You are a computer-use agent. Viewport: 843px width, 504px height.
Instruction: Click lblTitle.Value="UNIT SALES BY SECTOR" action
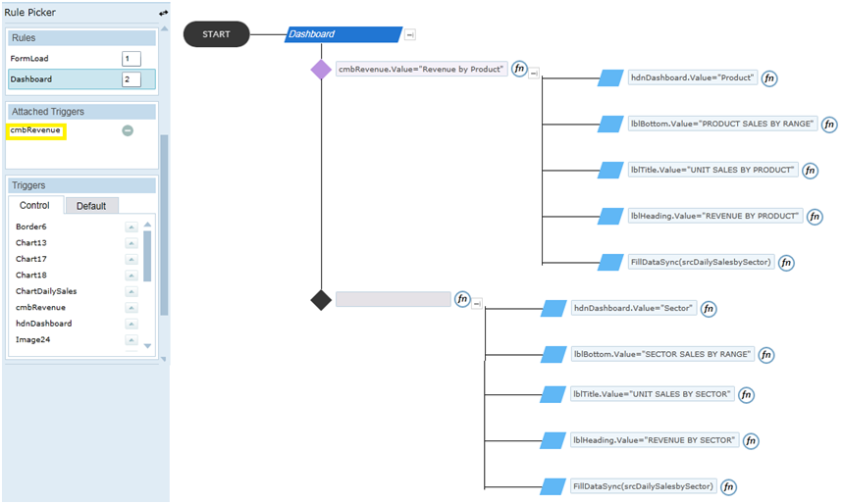click(653, 394)
